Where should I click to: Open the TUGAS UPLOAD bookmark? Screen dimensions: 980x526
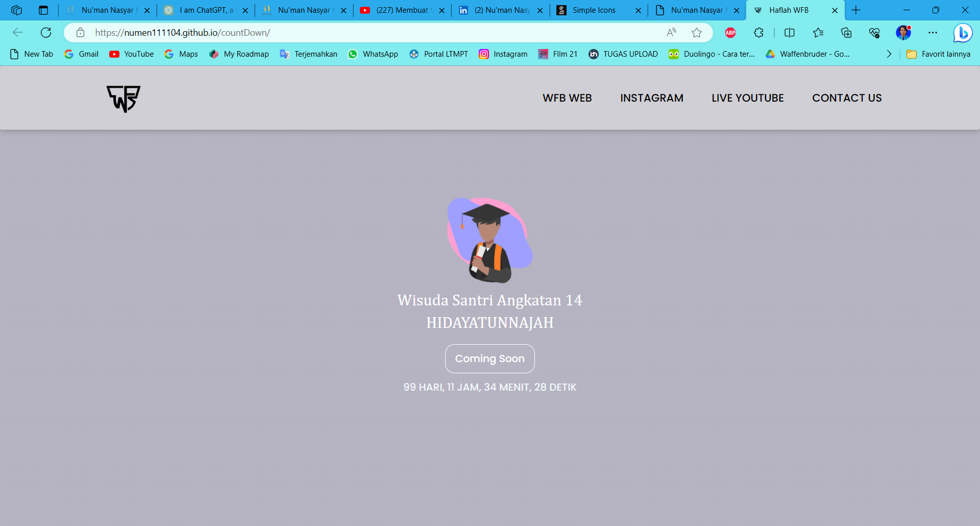(623, 54)
